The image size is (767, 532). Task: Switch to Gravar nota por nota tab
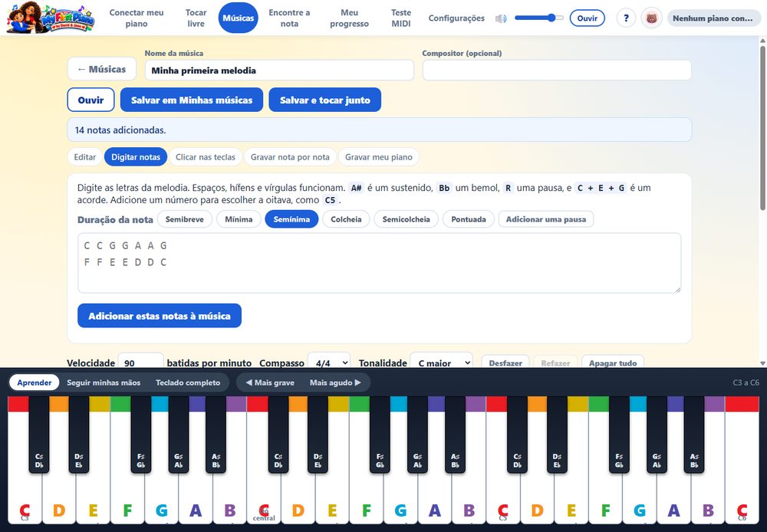point(290,157)
